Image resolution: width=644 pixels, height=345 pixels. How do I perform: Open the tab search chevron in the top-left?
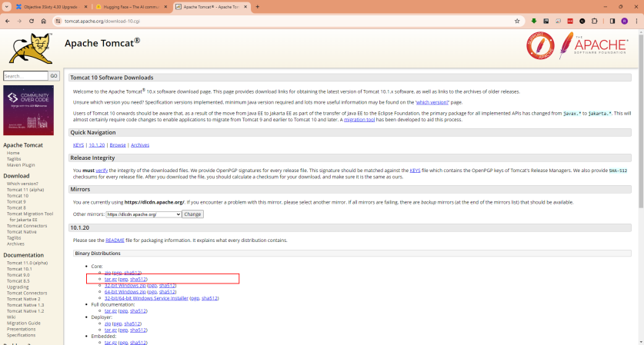[6, 7]
